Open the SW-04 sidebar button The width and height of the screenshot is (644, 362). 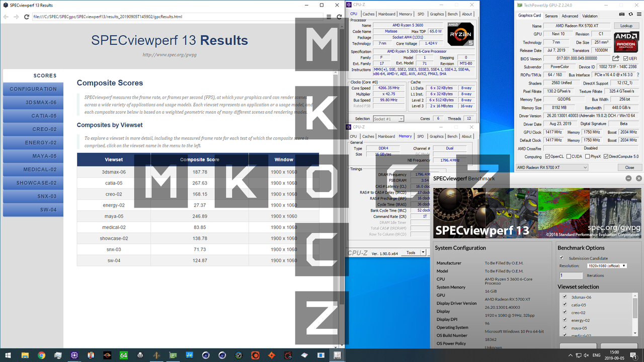[33, 210]
